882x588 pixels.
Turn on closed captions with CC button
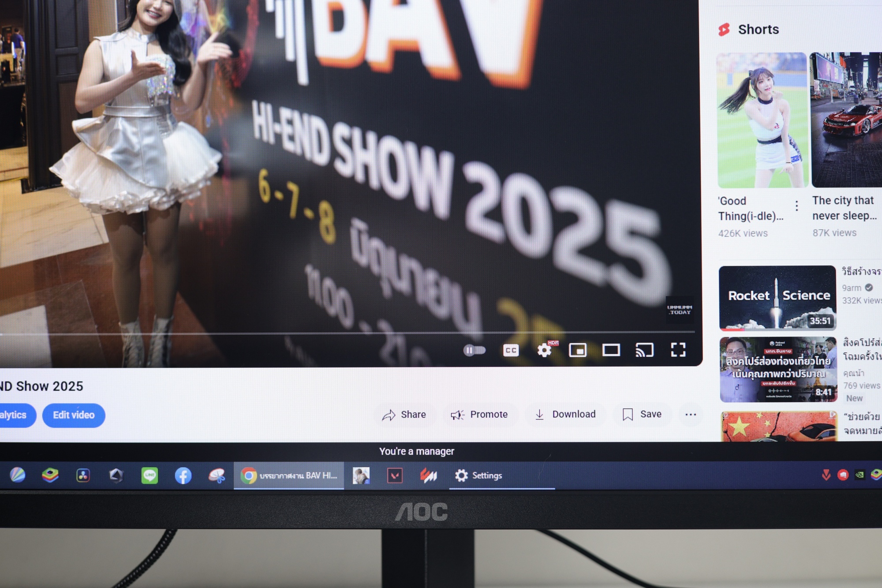(511, 350)
